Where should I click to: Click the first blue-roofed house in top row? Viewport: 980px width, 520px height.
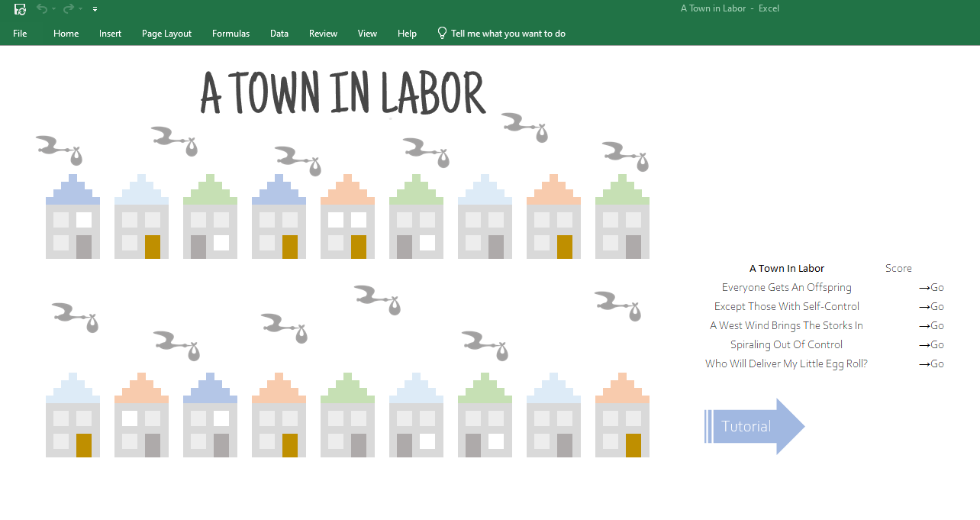pos(73,216)
